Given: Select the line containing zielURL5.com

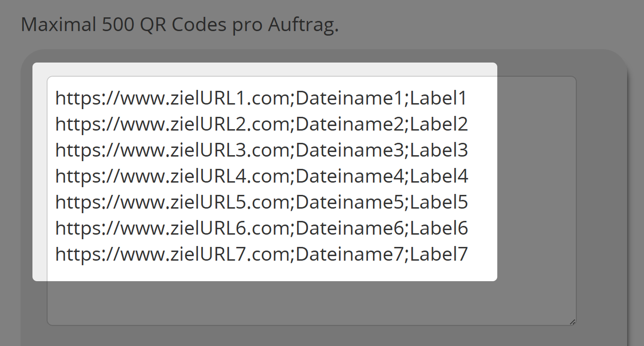Looking at the screenshot, I should (x=261, y=202).
